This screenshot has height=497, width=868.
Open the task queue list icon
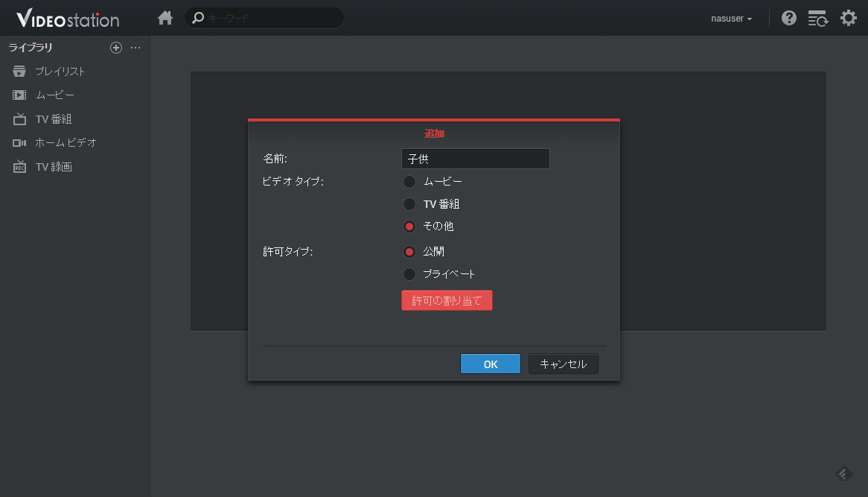(817, 19)
